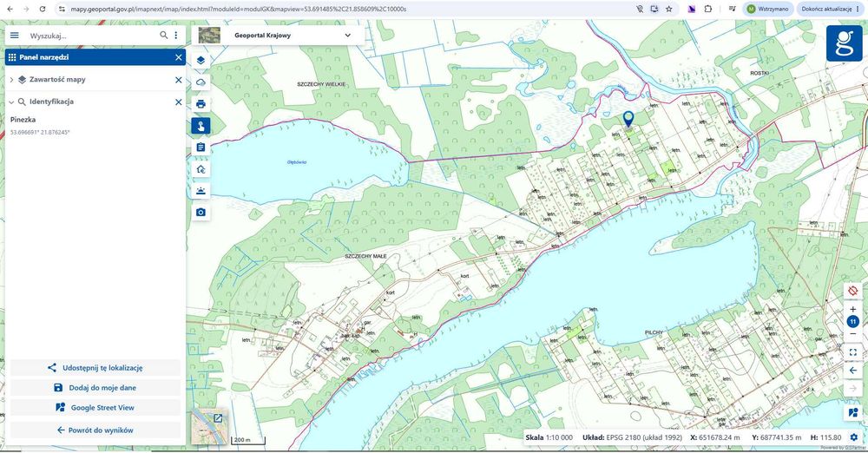Click the browser address bar URL
868x453 pixels.
point(238,9)
